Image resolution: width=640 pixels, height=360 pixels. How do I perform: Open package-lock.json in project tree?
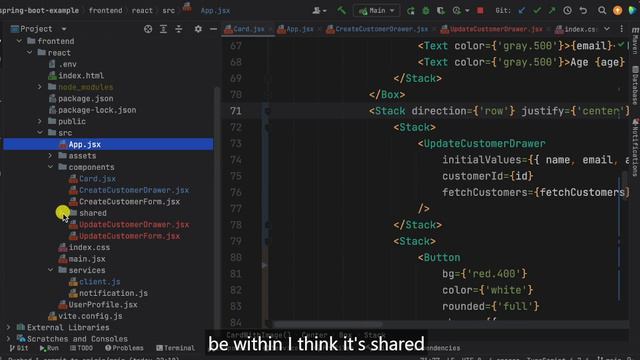92,110
